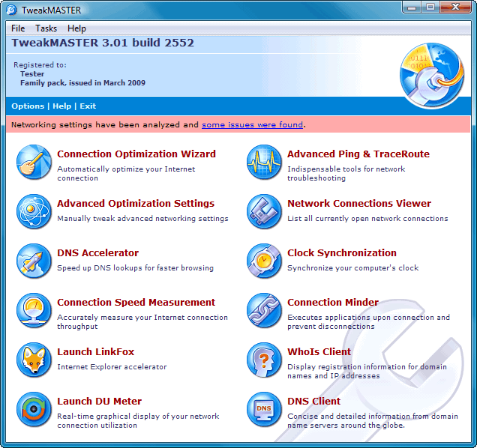Click the DNS Client monitor icon

(264, 410)
